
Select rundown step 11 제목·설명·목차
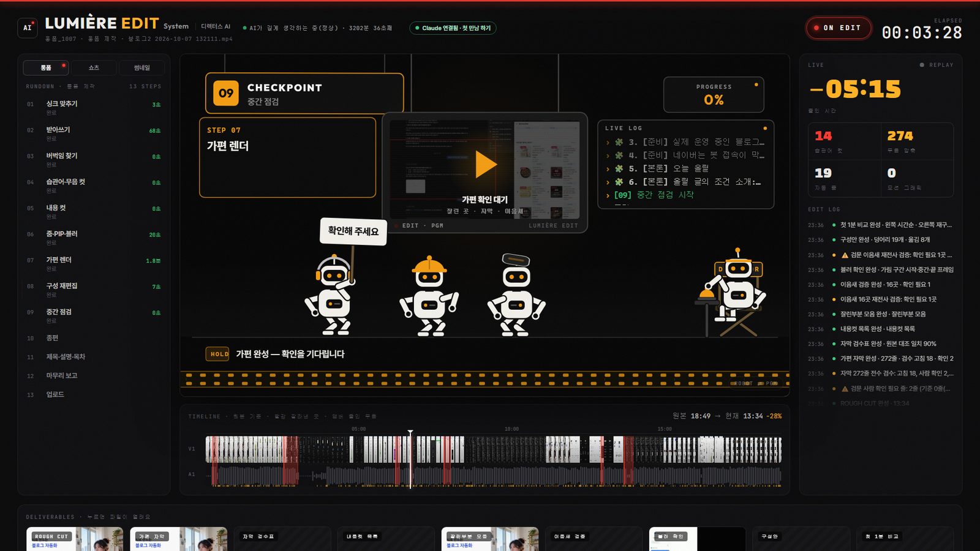pos(94,357)
